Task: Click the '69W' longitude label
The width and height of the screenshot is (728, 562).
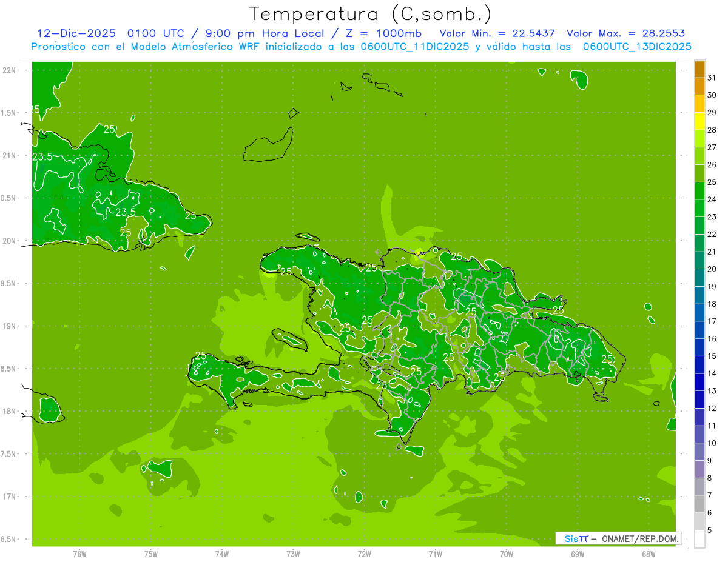Action: click(578, 554)
